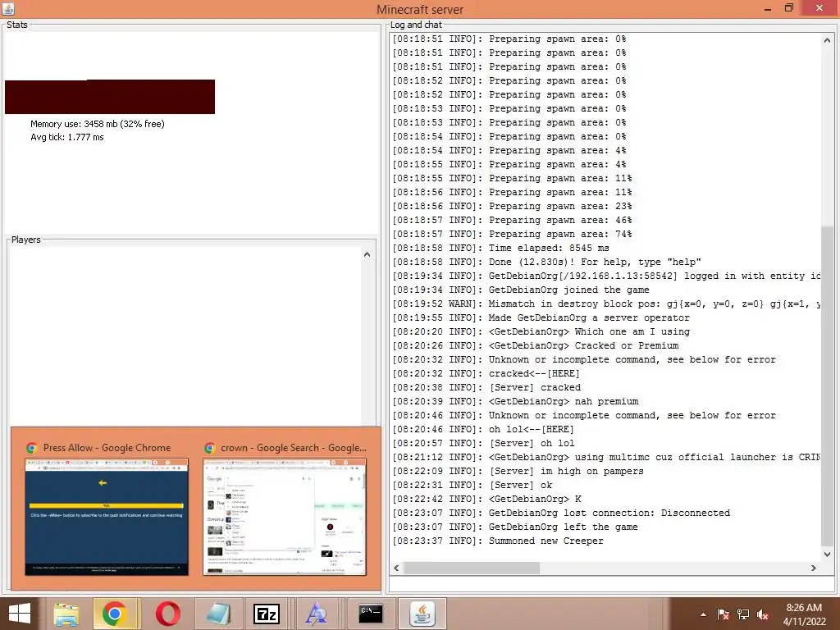Viewport: 840px width, 630px height.
Task: Open the Press Allow Chrome window thumbnail
Action: (x=107, y=517)
